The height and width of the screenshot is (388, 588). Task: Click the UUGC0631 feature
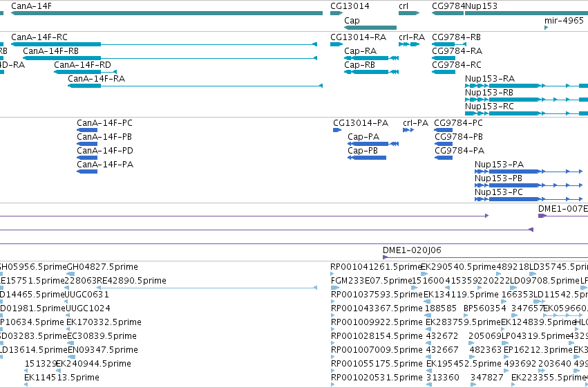click(66, 302)
